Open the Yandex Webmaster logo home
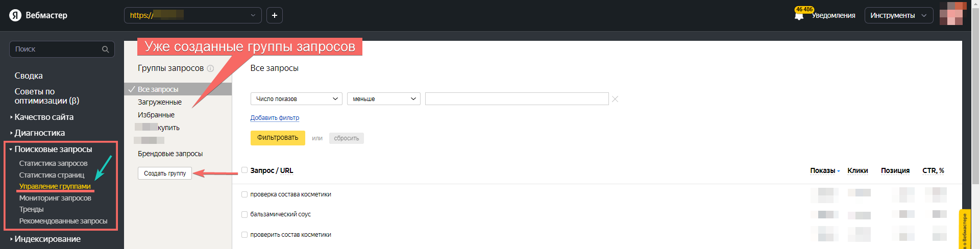This screenshot has width=980, height=249. [38, 15]
